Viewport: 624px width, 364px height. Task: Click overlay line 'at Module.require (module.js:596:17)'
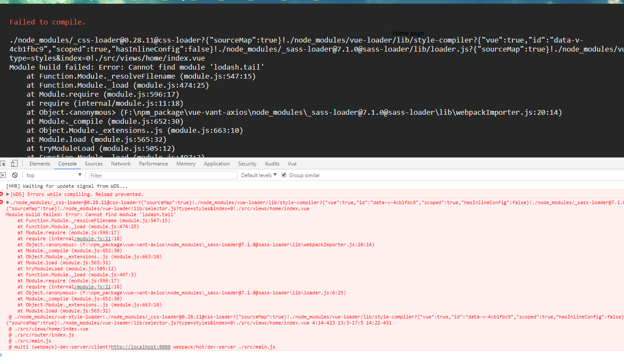103,94
